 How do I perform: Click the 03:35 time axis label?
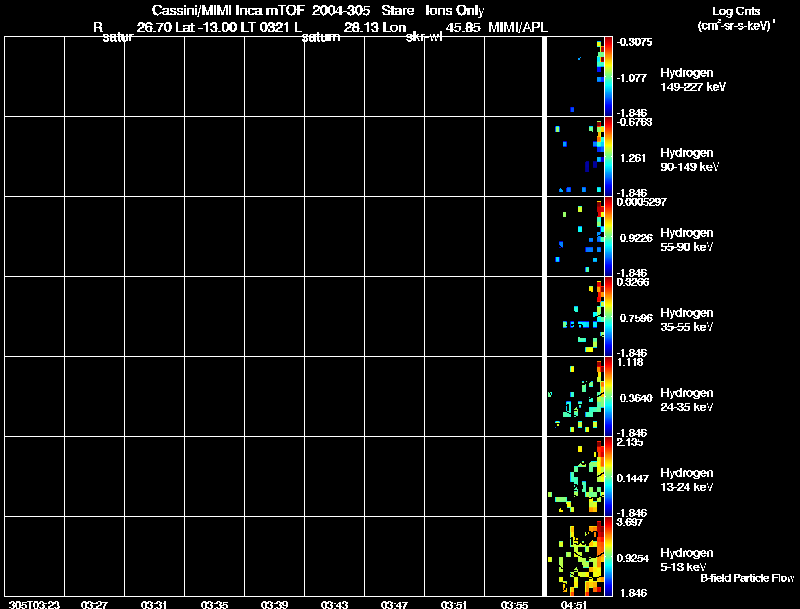tap(214, 605)
